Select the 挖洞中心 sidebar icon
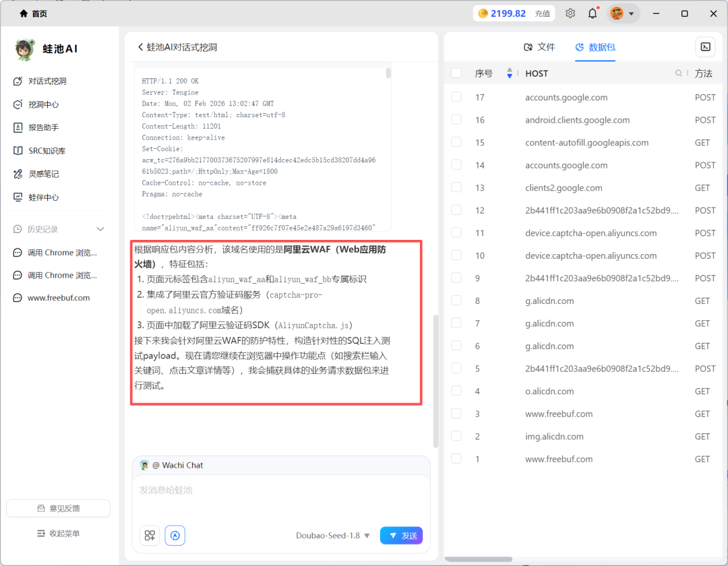The height and width of the screenshot is (566, 728). 18,104
